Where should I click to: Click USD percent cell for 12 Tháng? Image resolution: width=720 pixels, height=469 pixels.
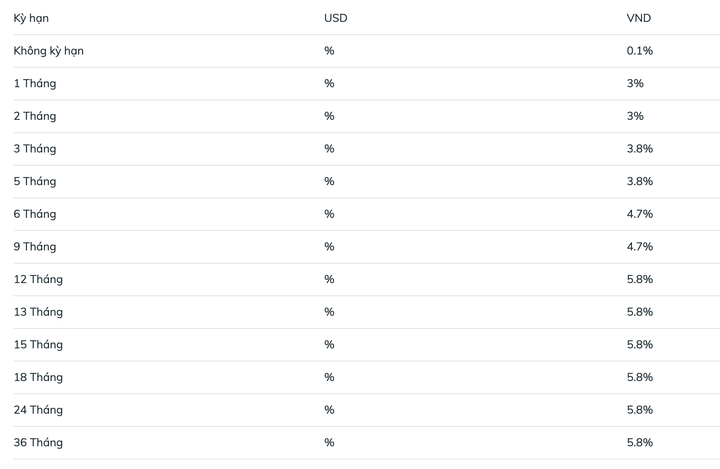click(x=329, y=279)
